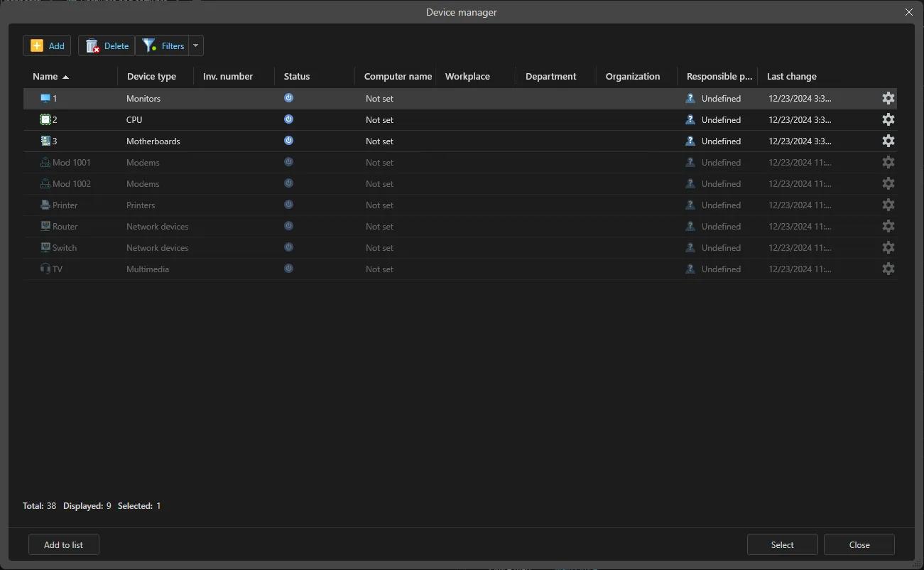Viewport: 924px width, 570px height.
Task: Click the network icon beside Router
Action: coord(45,226)
